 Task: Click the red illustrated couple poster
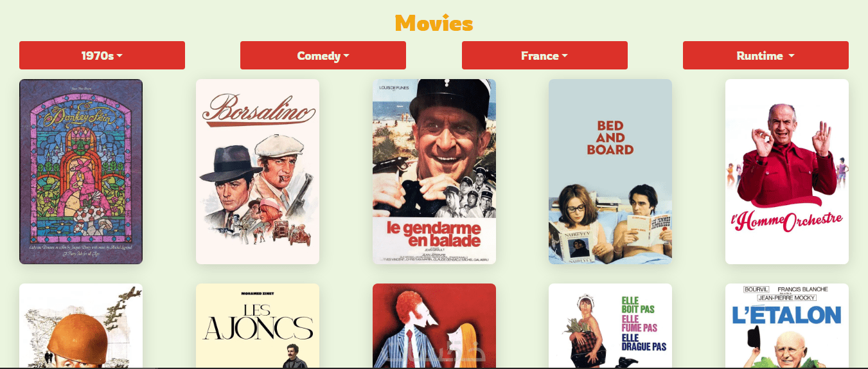[434, 326]
